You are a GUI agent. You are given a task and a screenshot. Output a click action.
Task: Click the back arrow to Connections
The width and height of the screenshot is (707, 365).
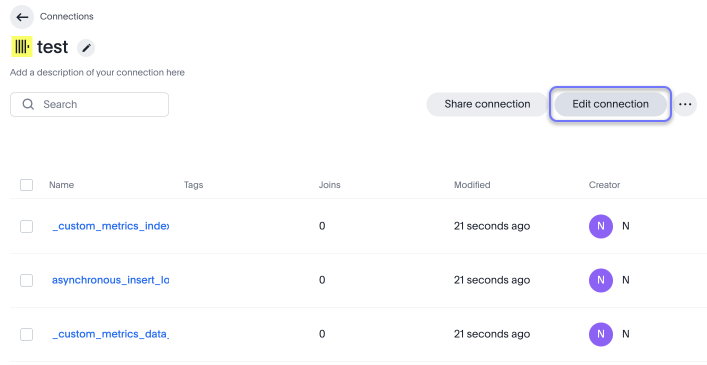pyautogui.click(x=22, y=17)
